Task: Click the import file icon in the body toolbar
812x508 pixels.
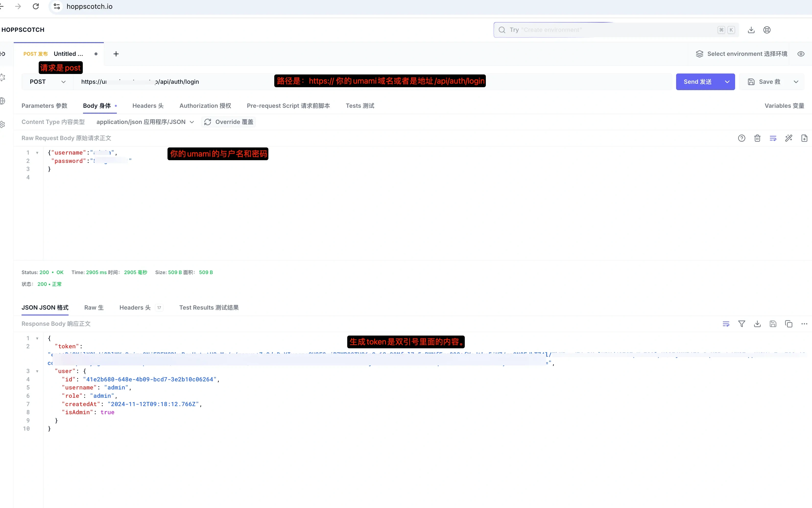Action: (x=804, y=138)
